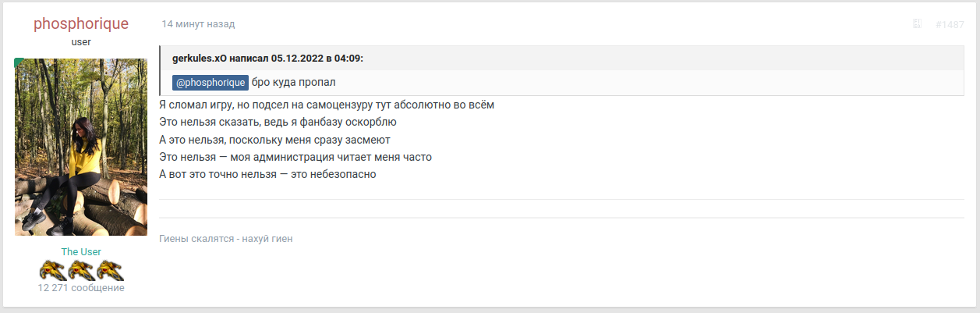Image resolution: width=980 pixels, height=313 pixels.
Task: Click the line mentioning "администрация"
Action: point(295,157)
